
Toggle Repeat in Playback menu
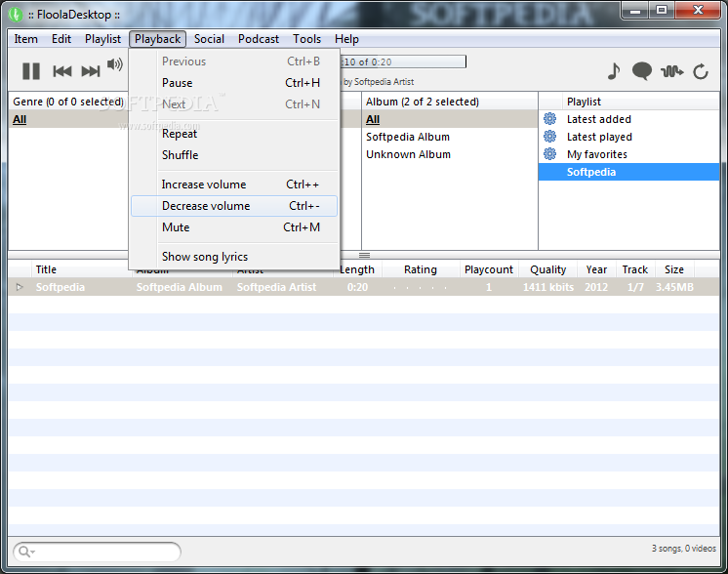[x=234, y=134]
